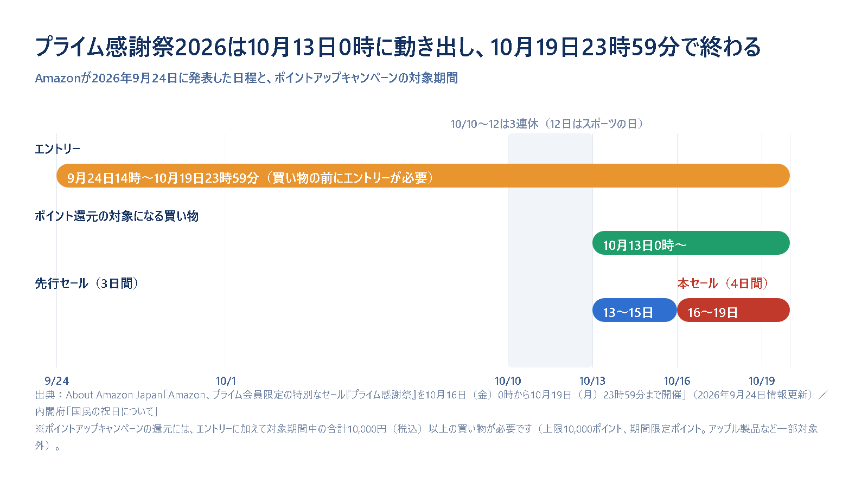Select the red 16〜19日 main sale bar

(x=733, y=310)
